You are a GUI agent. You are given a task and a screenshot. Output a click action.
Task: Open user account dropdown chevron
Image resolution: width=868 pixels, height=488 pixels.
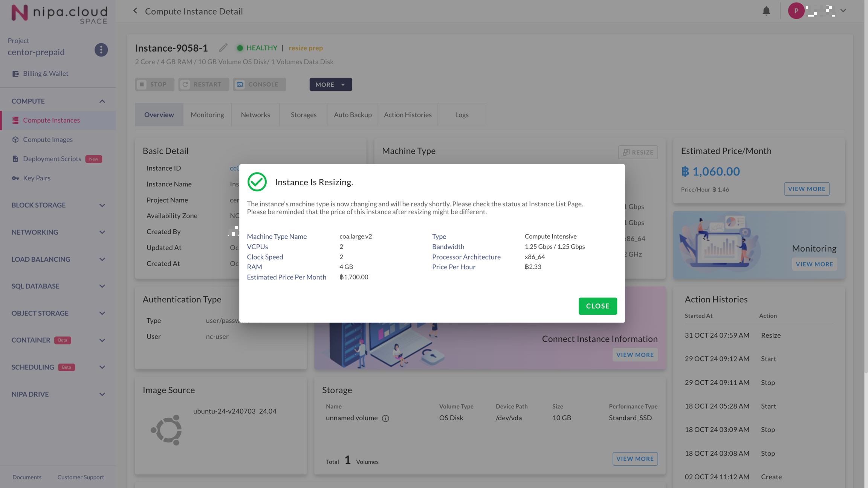[843, 11]
